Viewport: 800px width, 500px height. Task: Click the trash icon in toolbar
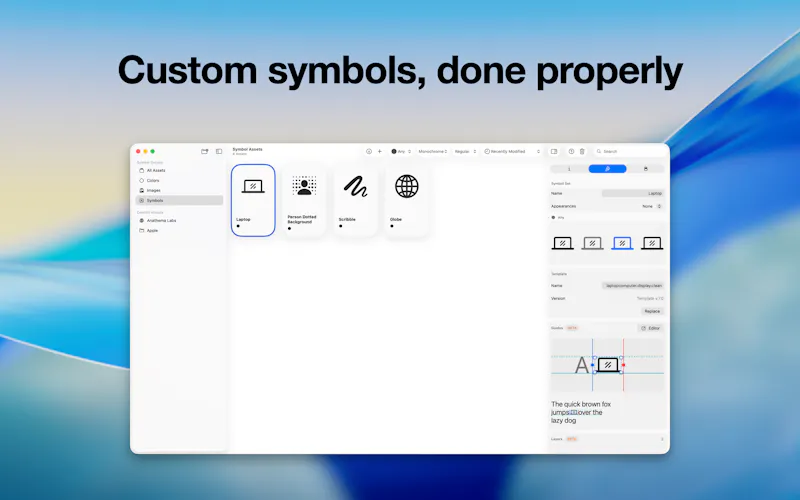tap(582, 152)
